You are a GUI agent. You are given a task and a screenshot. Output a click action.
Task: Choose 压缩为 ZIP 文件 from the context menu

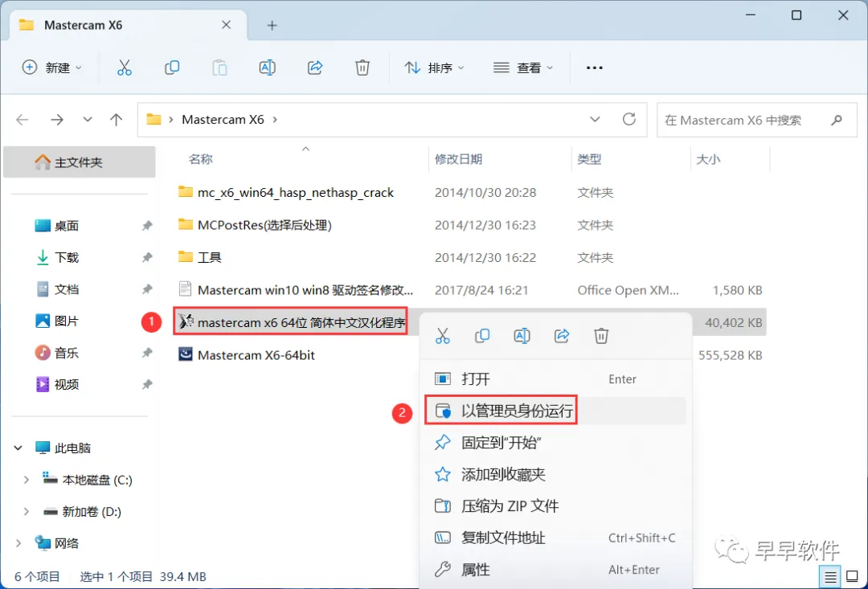(x=555, y=506)
